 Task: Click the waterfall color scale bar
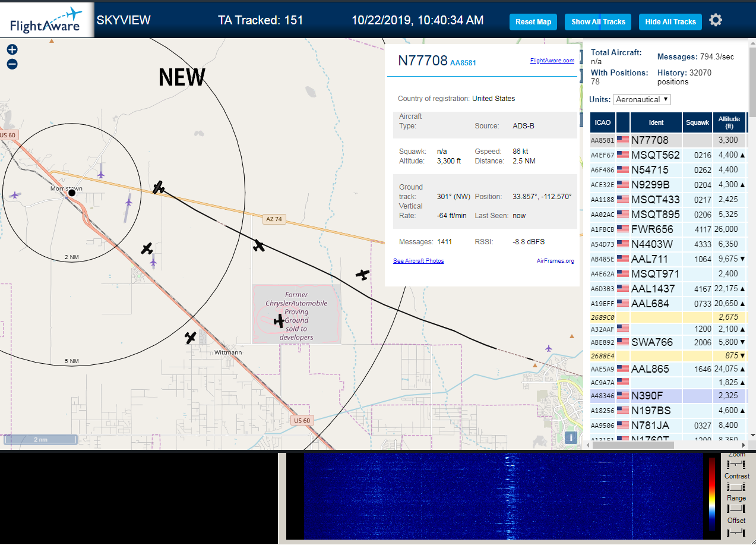(x=712, y=493)
